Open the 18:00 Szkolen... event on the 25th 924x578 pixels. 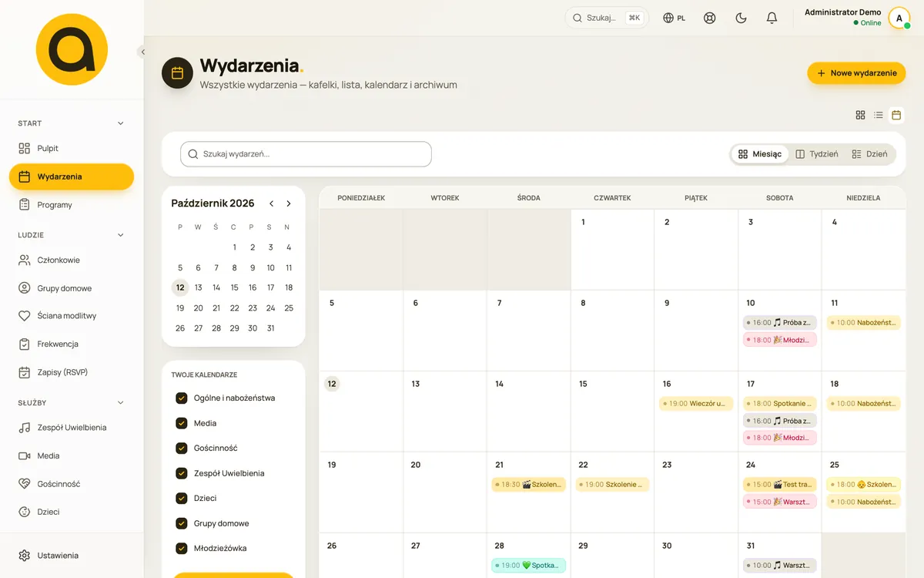[864, 485]
